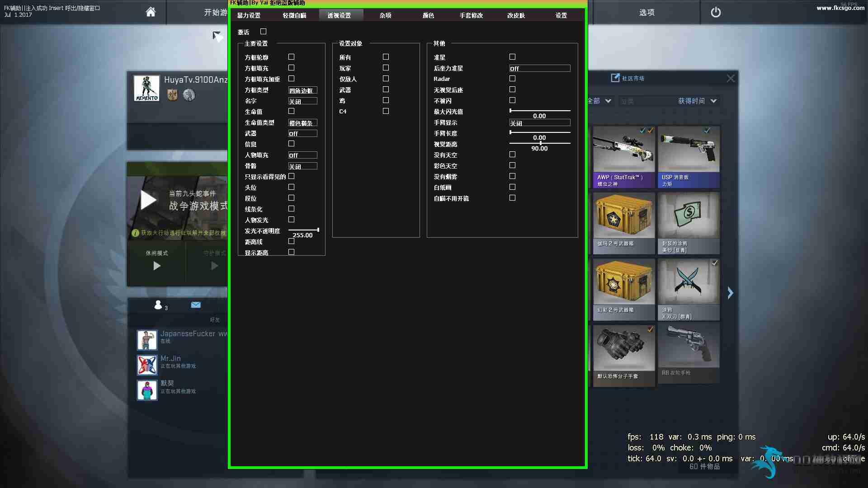Select the AWP StatTrak inventory item
This screenshot has width=868, height=488.
pos(624,157)
